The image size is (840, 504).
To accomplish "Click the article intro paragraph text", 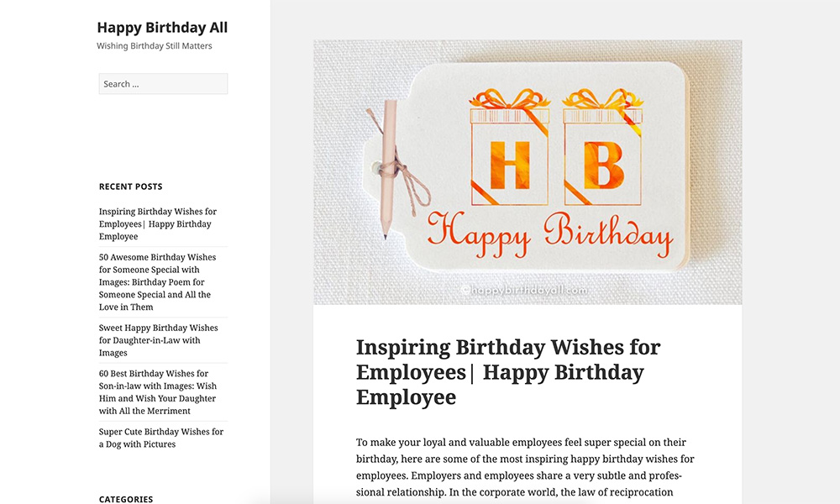I will click(525, 467).
